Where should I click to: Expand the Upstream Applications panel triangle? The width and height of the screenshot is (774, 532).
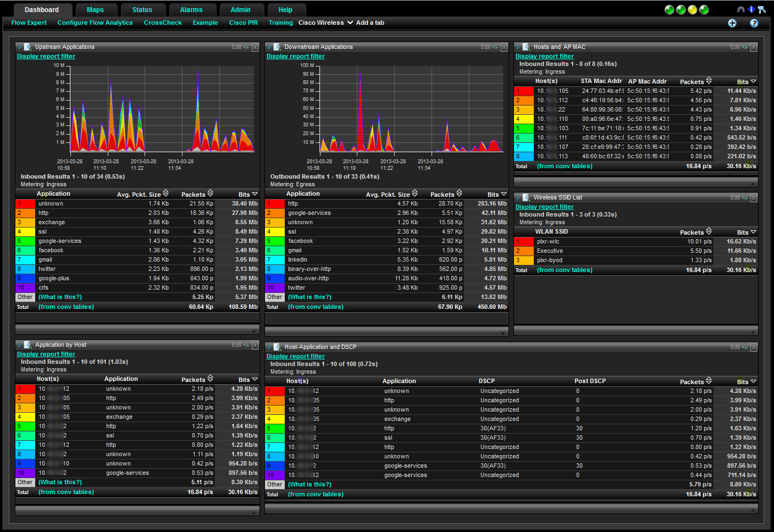pyautogui.click(x=19, y=47)
